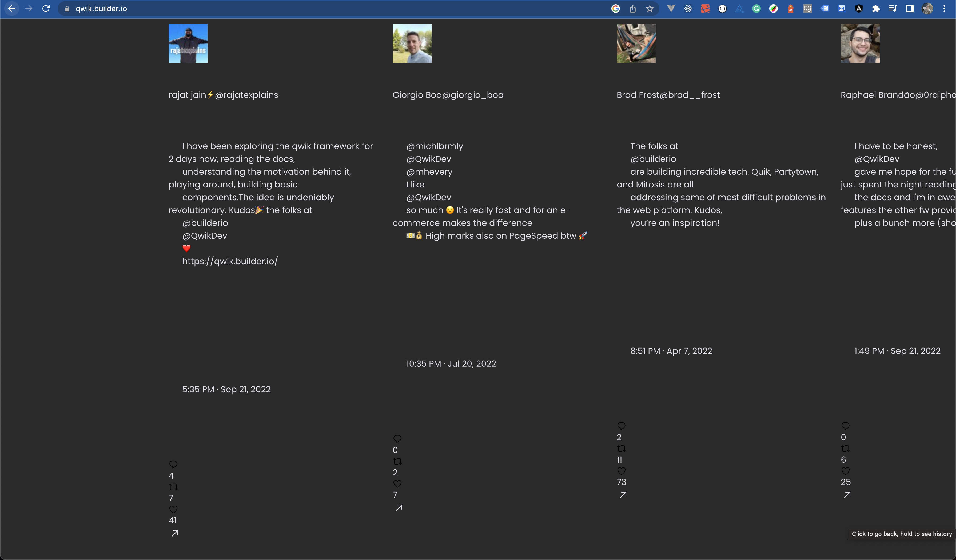The height and width of the screenshot is (560, 956).
Task: Open Brad Frost's tweet via arrow icon
Action: [623, 495]
